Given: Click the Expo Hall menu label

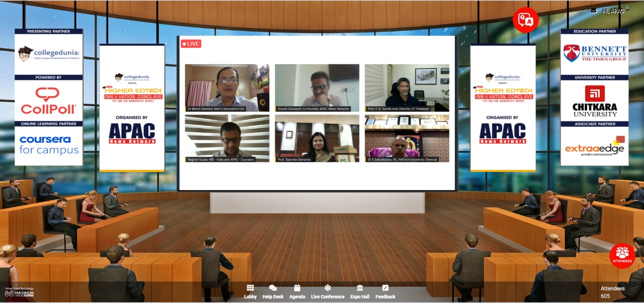Looking at the screenshot, I should click(x=360, y=297).
